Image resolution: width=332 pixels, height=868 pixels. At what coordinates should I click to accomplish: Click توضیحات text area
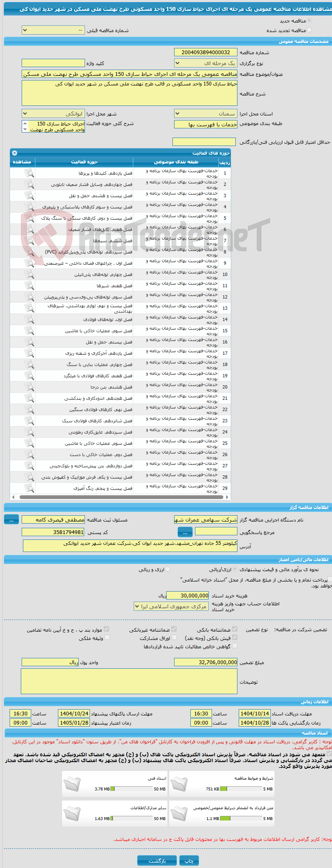coord(129,682)
